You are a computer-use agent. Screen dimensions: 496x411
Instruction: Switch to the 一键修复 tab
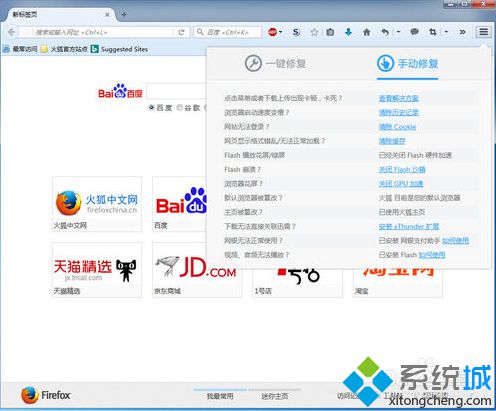[276, 63]
